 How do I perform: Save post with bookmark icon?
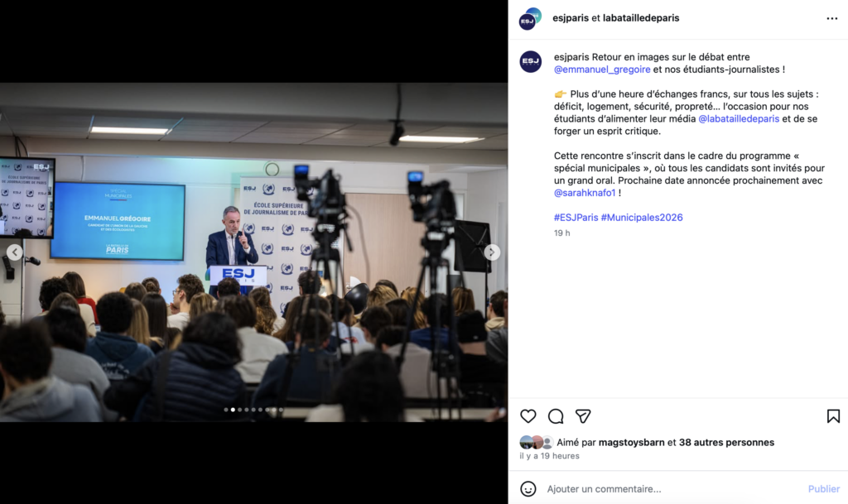833,416
